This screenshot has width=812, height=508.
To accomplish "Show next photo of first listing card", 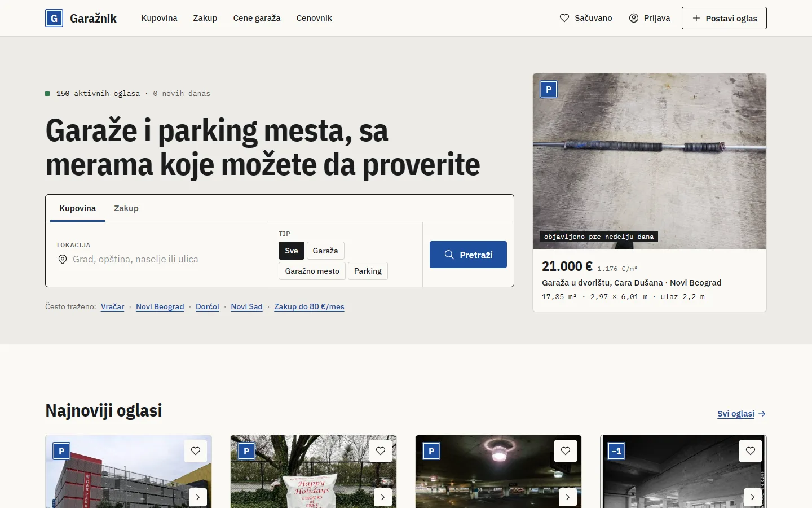I will [198, 497].
